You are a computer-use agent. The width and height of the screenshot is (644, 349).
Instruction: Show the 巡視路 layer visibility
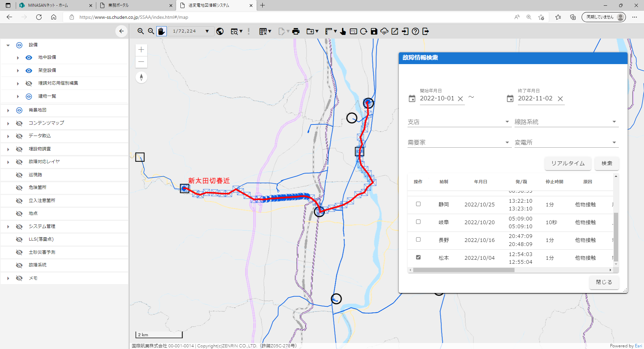tap(19, 174)
